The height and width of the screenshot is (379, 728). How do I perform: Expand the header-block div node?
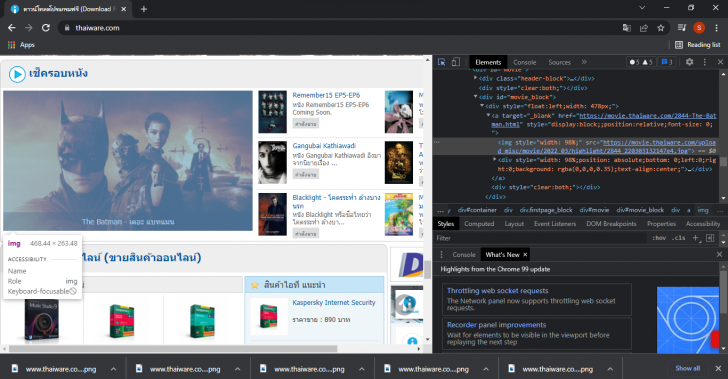(x=475, y=78)
